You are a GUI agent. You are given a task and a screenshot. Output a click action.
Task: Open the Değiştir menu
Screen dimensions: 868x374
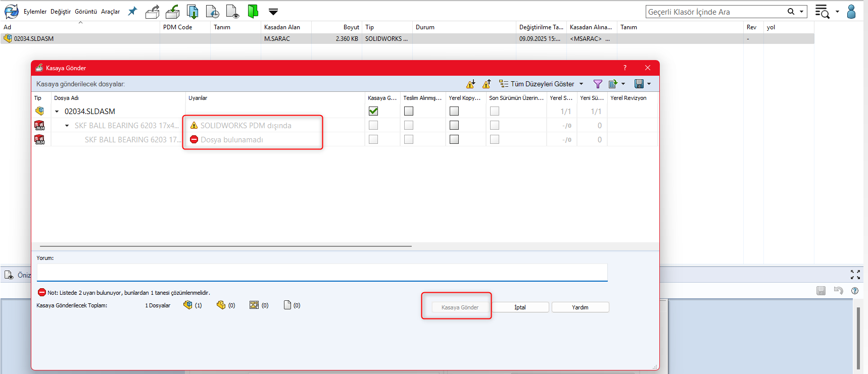click(61, 12)
